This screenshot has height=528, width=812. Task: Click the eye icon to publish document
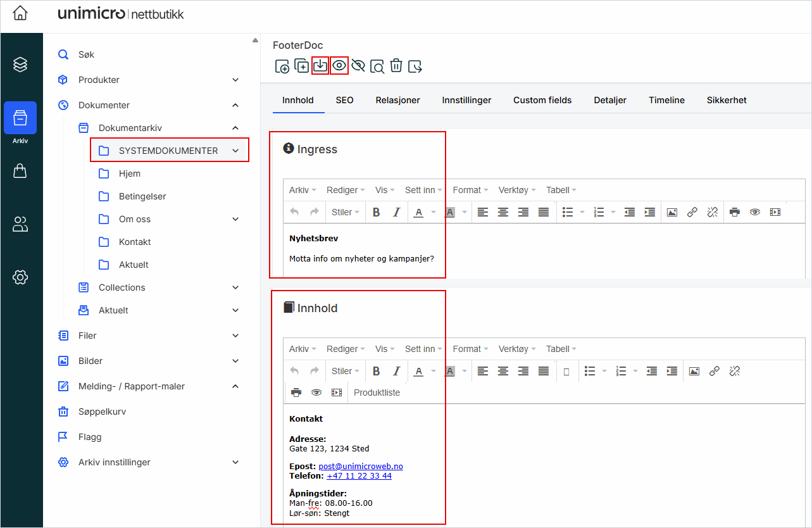[x=339, y=66]
